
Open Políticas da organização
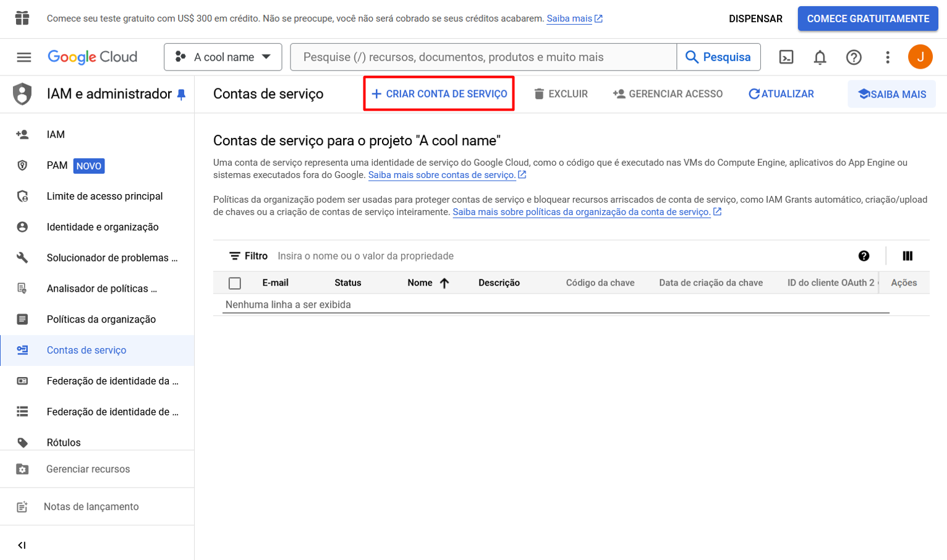97,320
